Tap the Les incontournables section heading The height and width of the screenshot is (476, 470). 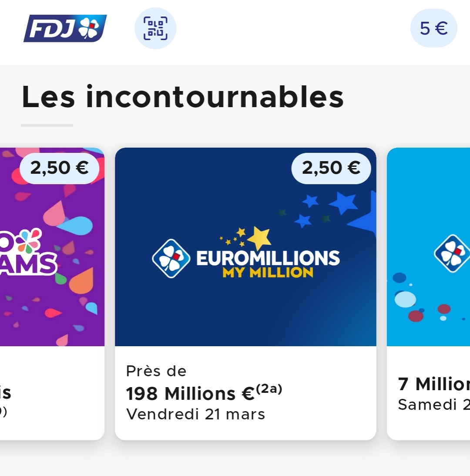click(x=182, y=97)
